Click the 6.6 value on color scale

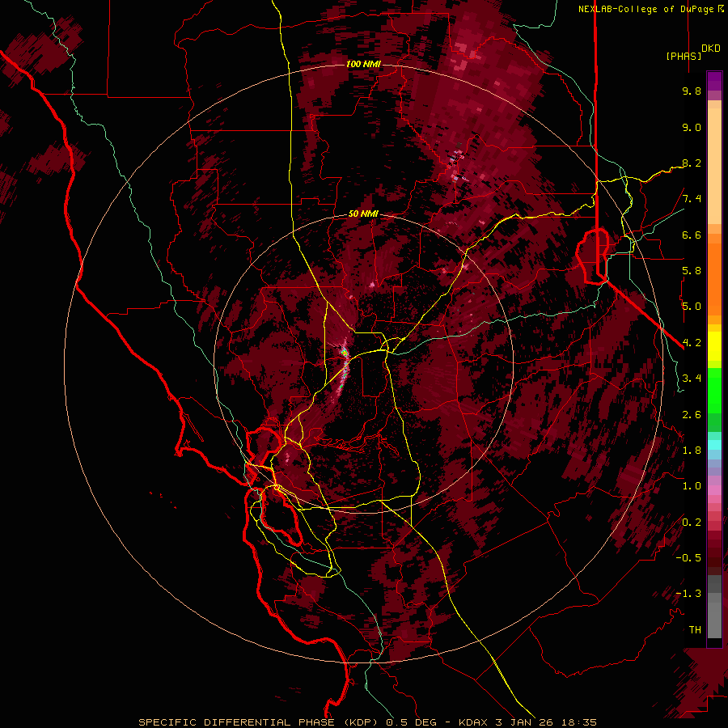pos(692,235)
